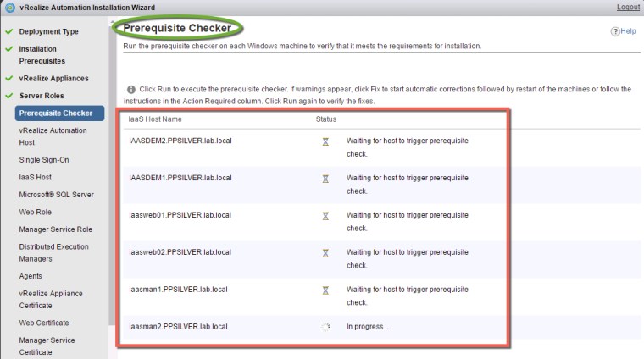Open the Server Roles step

(42, 96)
